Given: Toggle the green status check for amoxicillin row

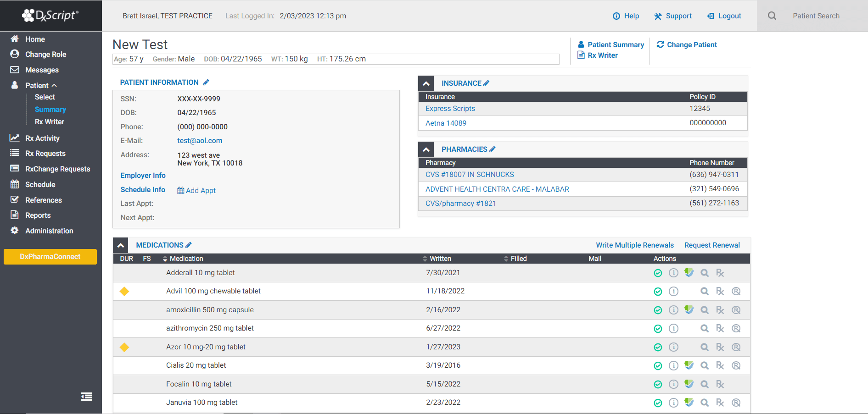Looking at the screenshot, I should click(658, 310).
